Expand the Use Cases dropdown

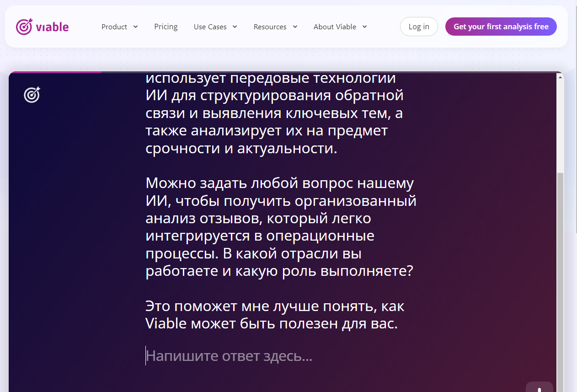pos(215,27)
